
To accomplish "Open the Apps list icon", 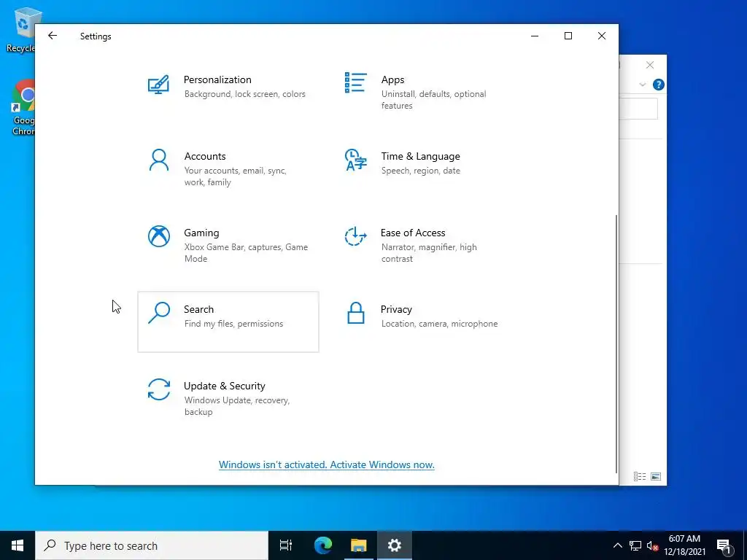I will [355, 83].
